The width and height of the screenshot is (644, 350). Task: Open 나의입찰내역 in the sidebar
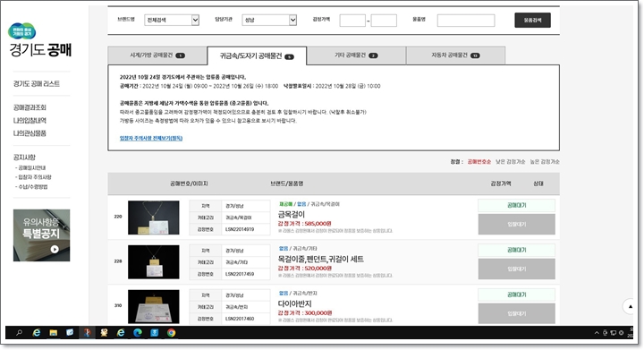tap(30, 121)
